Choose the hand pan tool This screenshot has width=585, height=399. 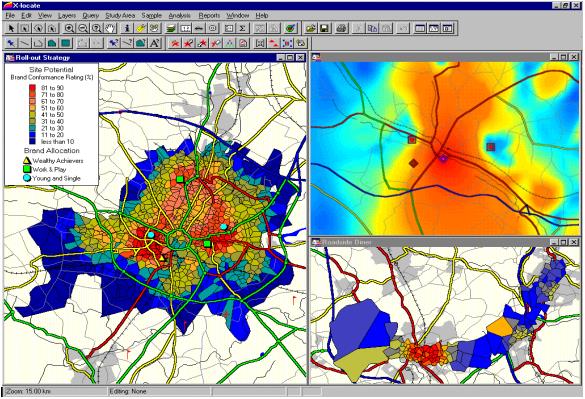tap(111, 28)
